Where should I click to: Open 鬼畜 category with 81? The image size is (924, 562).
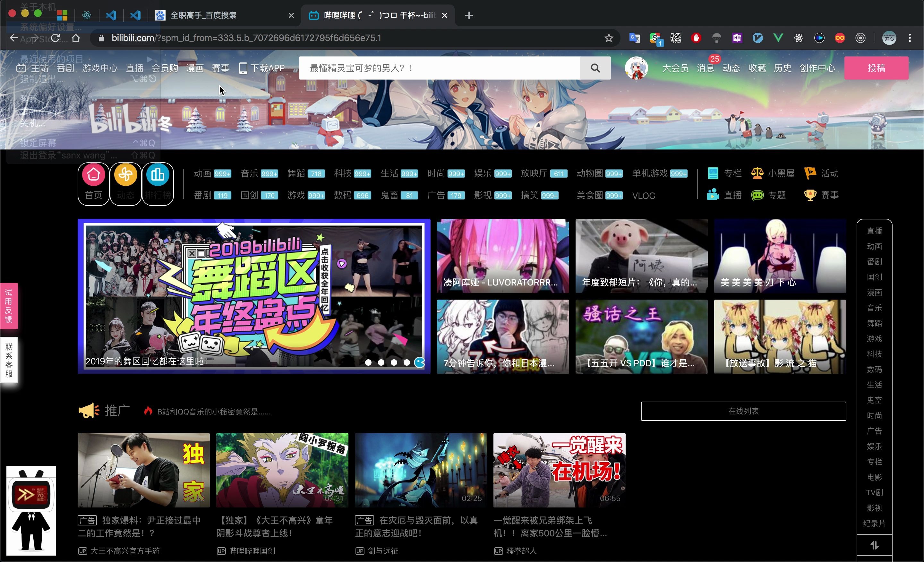[x=399, y=195]
